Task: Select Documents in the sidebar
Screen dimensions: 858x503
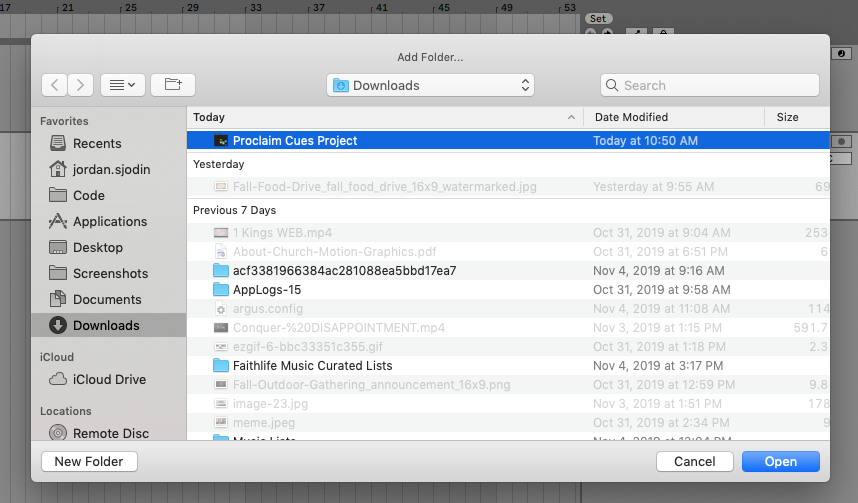Action: [x=107, y=299]
